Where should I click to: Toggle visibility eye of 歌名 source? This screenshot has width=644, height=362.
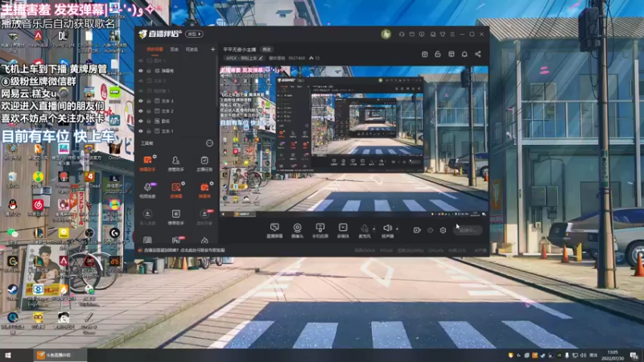point(141,121)
